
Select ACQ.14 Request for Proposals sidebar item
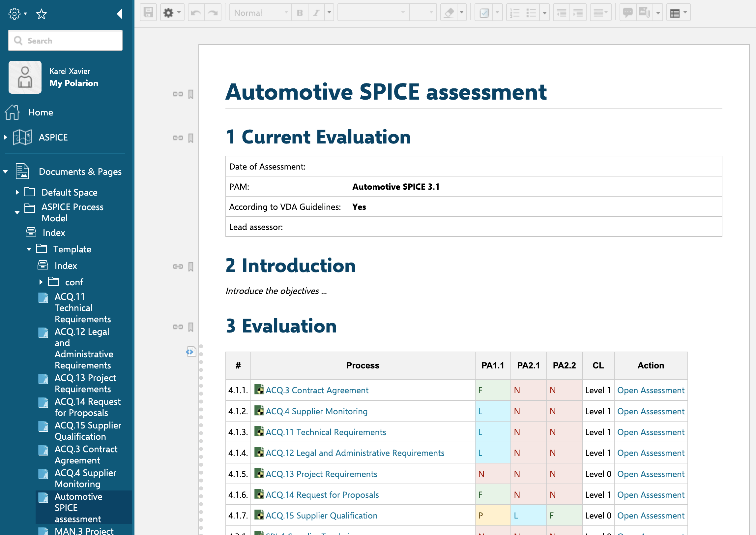tap(88, 407)
